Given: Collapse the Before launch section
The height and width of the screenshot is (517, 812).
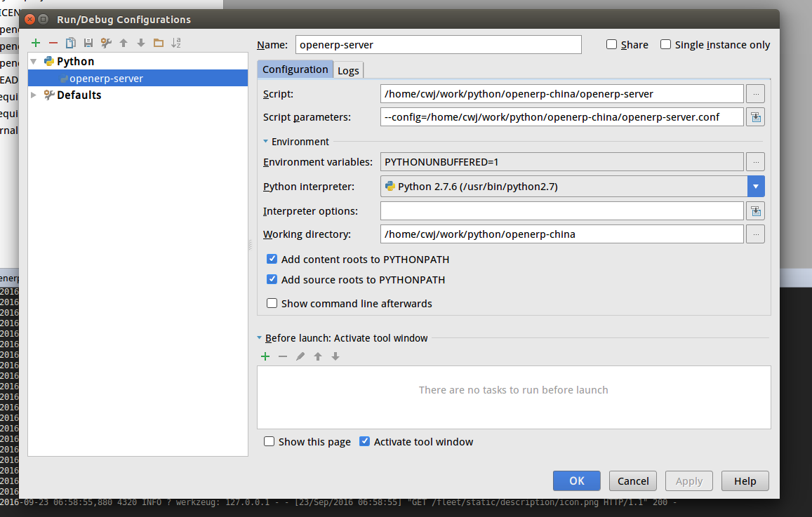Looking at the screenshot, I should click(x=260, y=338).
